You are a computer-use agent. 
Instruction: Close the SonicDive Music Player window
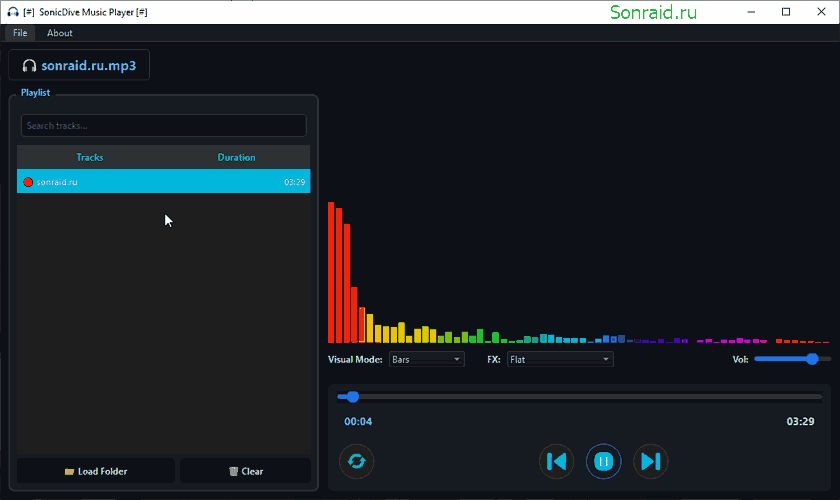click(821, 12)
